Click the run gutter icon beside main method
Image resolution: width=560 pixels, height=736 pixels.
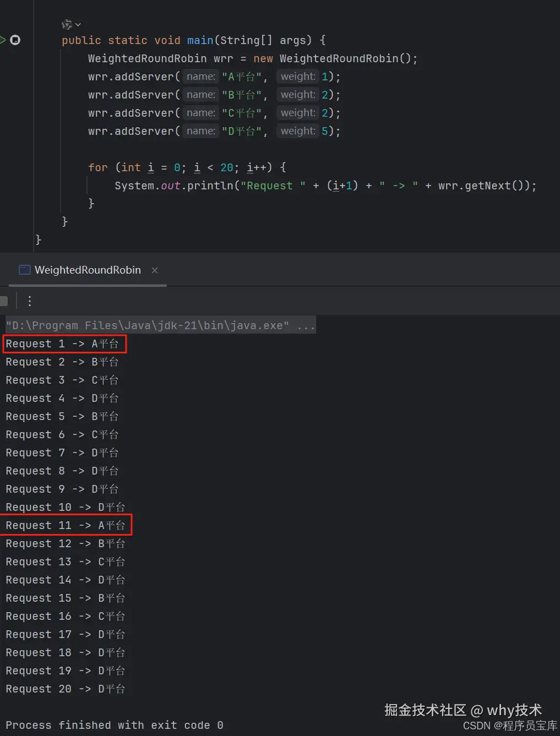pyautogui.click(x=3, y=40)
